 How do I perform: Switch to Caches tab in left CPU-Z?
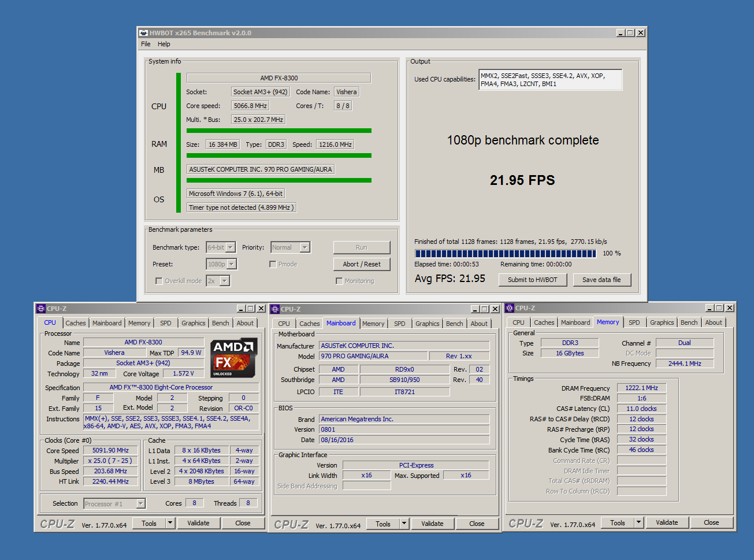pos(75,323)
